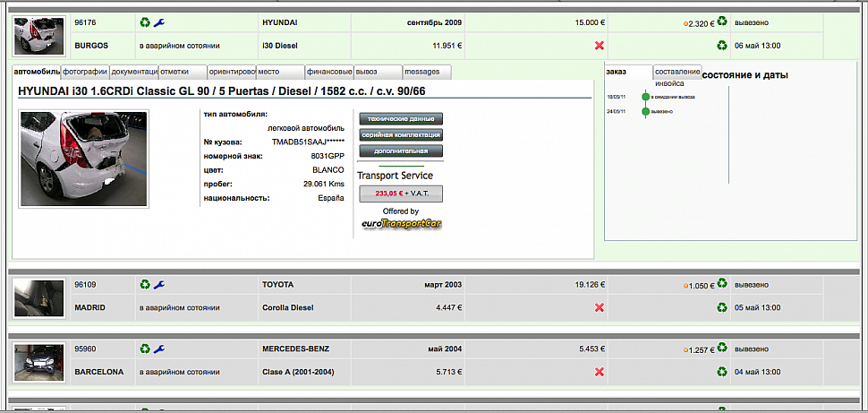
Task: Click the blue wrench icon in Toyota row
Action: tap(159, 285)
